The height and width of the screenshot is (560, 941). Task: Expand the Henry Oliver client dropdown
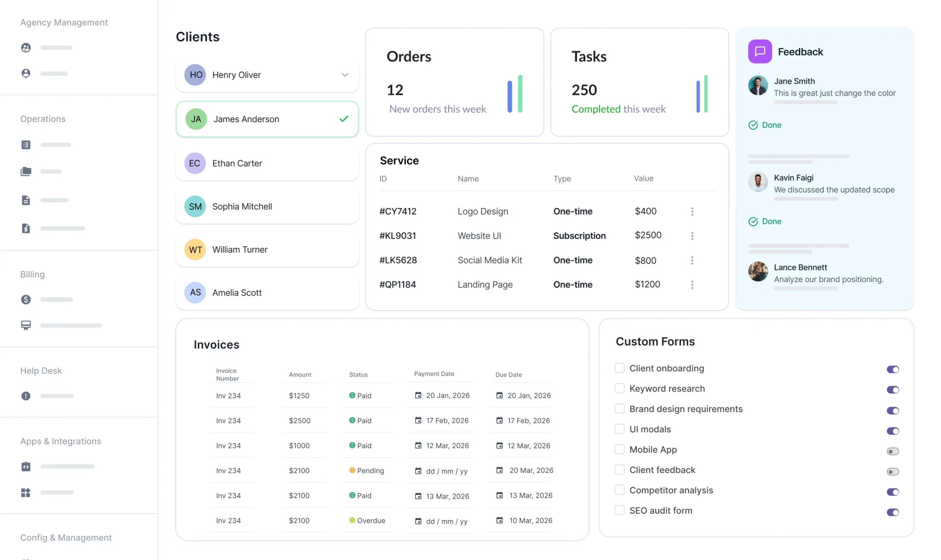[x=345, y=75]
